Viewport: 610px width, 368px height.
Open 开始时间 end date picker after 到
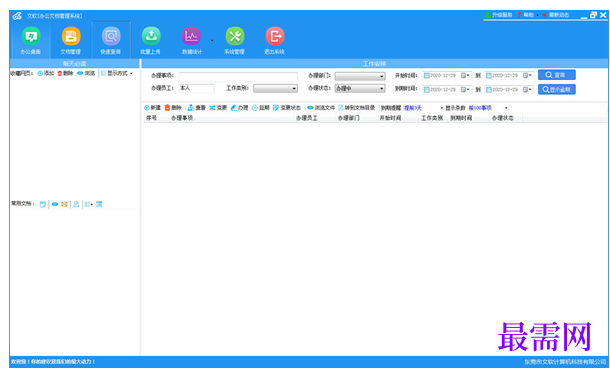click(x=528, y=75)
